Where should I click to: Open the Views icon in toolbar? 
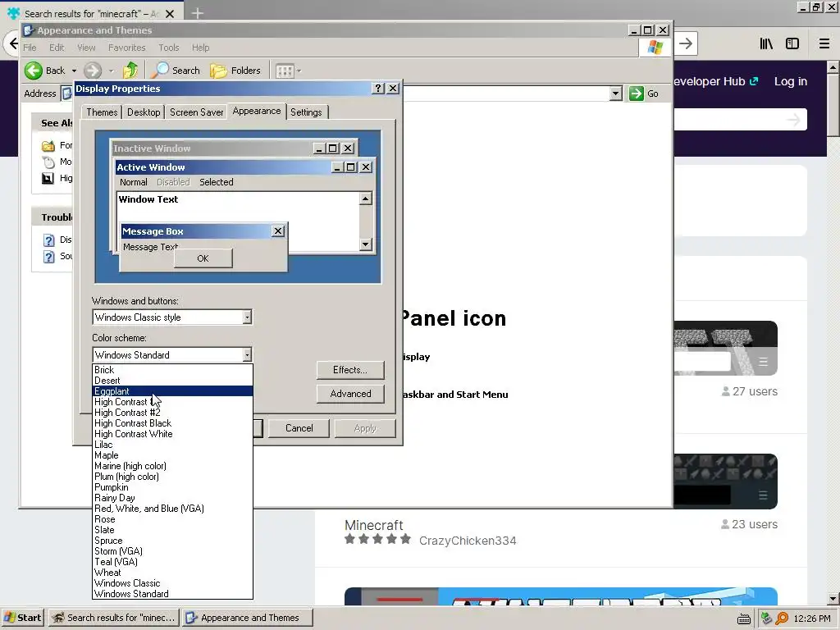[x=285, y=71]
